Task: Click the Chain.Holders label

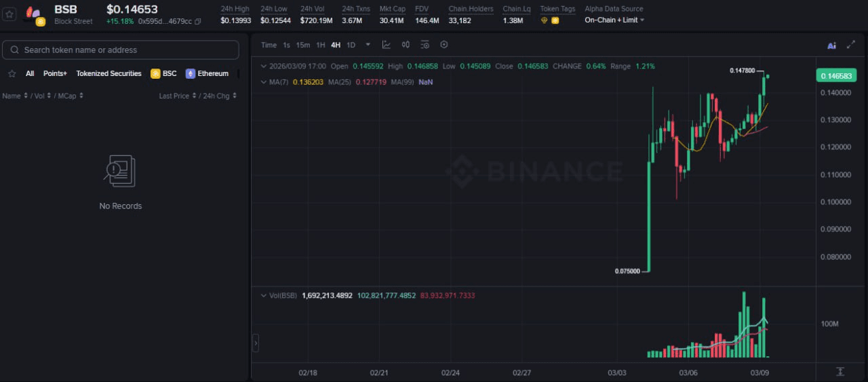Action: [471, 9]
